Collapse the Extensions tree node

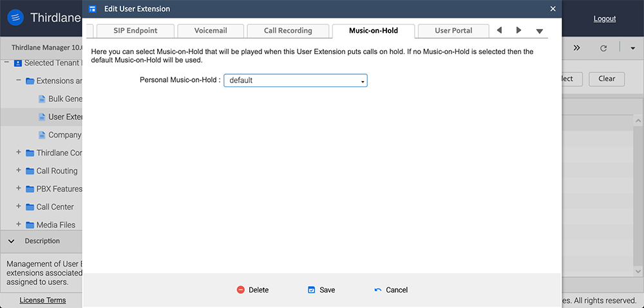coord(19,80)
